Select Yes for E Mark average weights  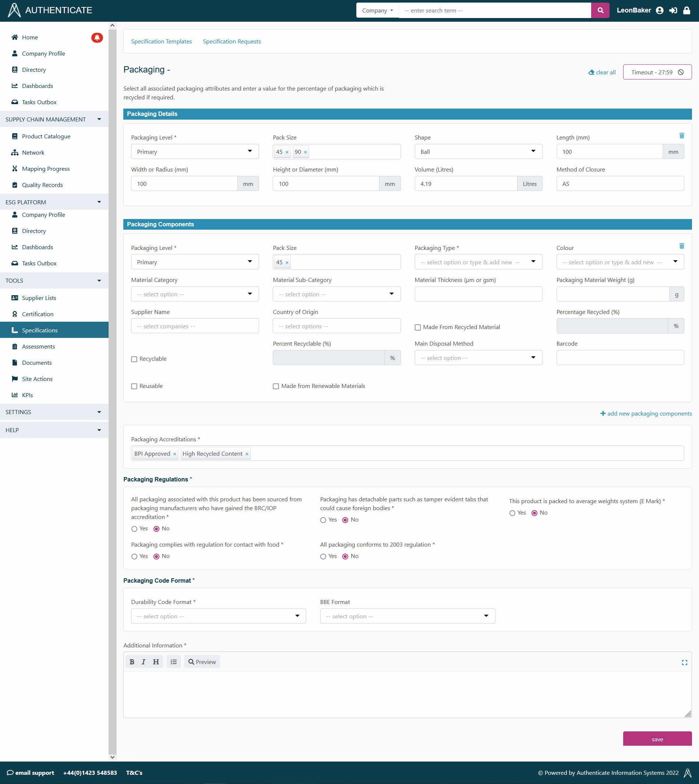click(512, 513)
